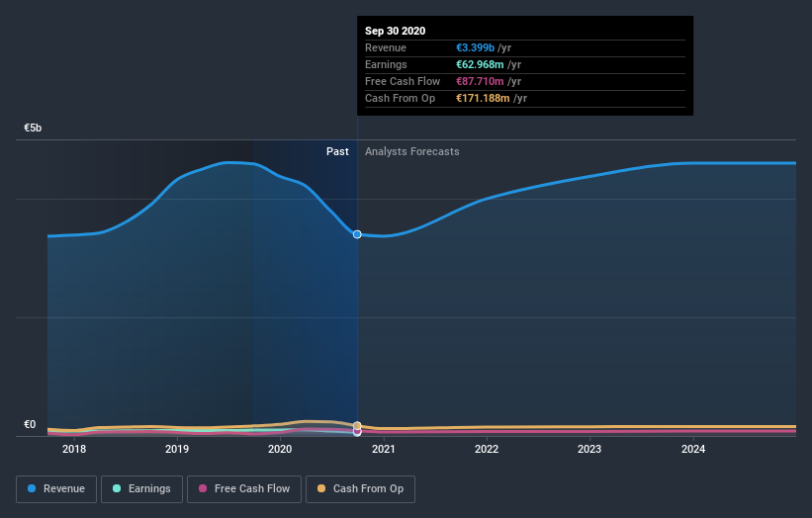
Task: Click the Free Cash Flow label in tooltip
Action: [x=403, y=81]
